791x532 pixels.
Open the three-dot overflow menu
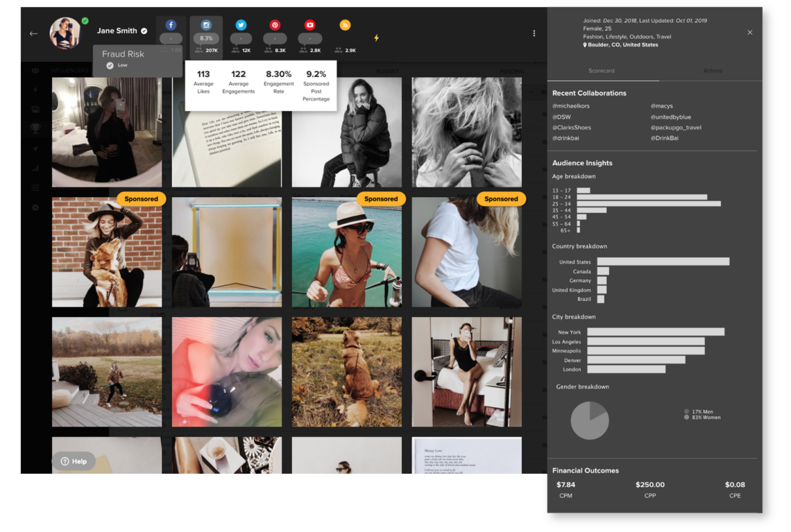click(533, 32)
